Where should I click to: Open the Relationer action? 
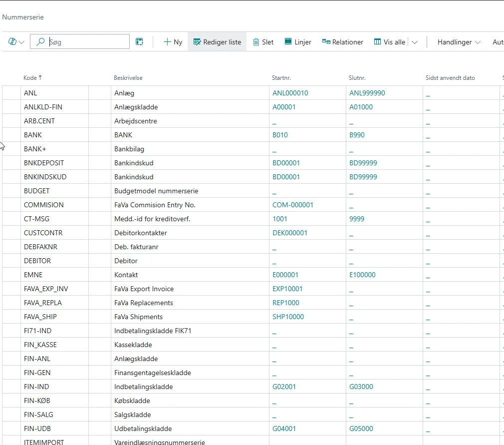click(343, 42)
